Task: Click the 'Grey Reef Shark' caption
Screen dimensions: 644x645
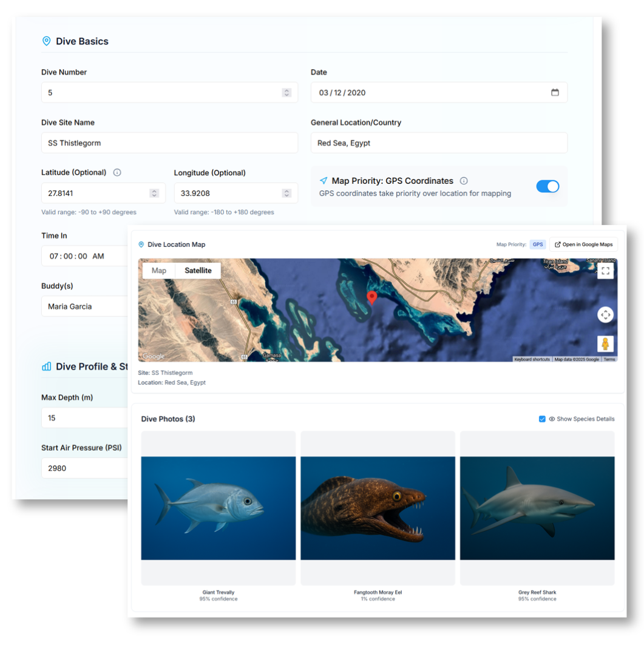Action: [x=537, y=592]
